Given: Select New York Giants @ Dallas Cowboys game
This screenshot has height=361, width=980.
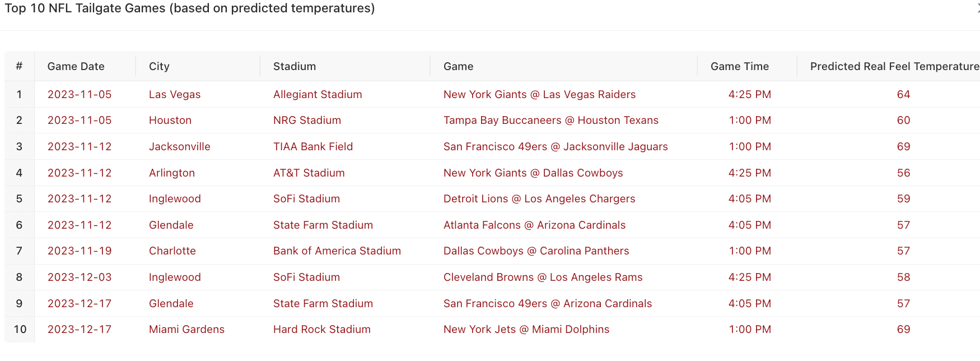Looking at the screenshot, I should 533,173.
